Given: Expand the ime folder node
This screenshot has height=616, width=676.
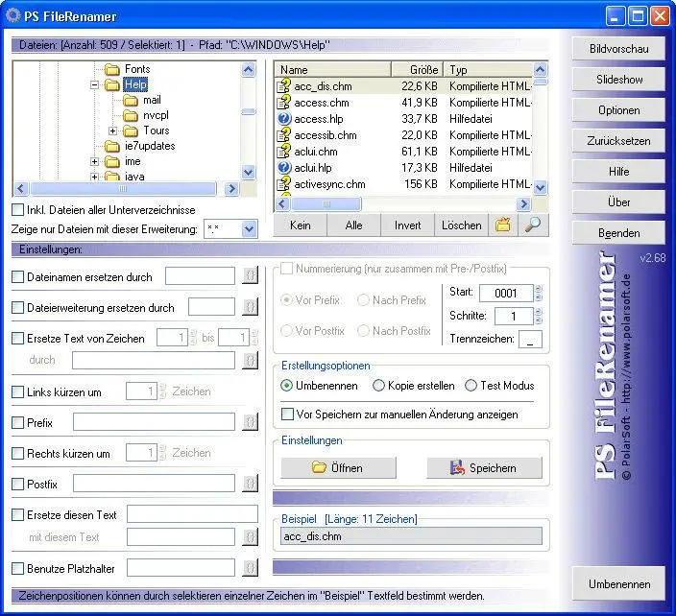Looking at the screenshot, I should [x=94, y=161].
